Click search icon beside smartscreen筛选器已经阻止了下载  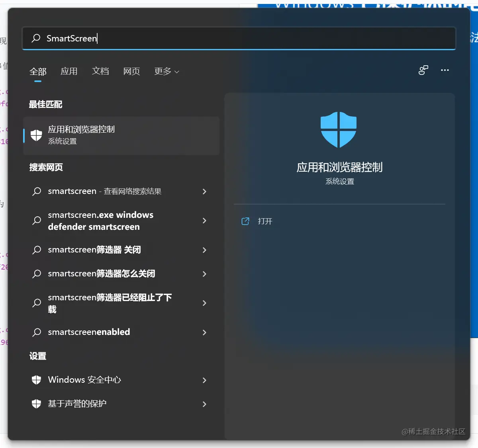[37, 303]
